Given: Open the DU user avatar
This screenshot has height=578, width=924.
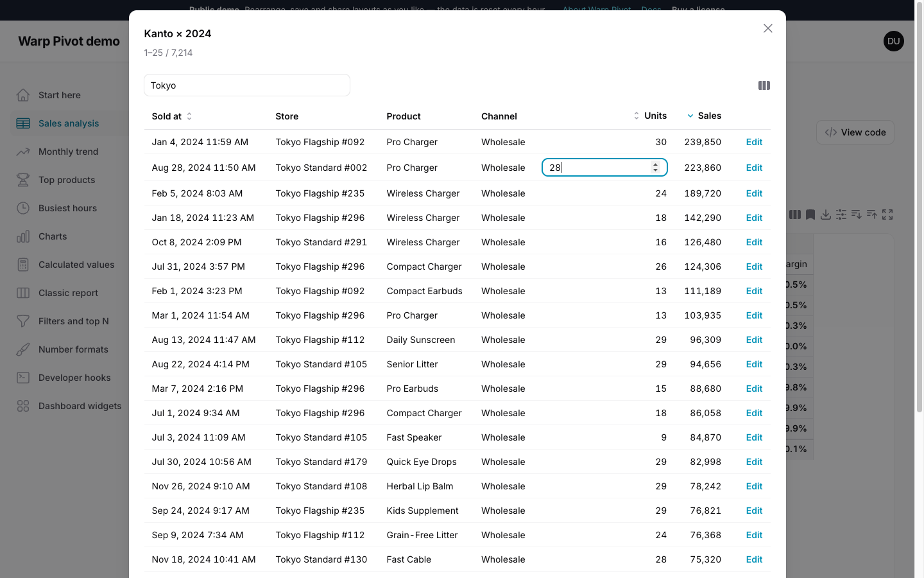Looking at the screenshot, I should (894, 41).
